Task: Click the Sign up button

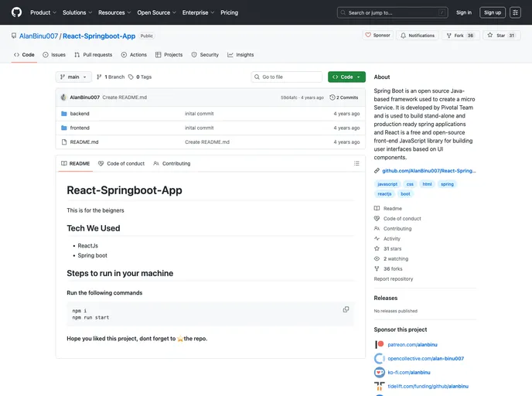Action: (x=493, y=12)
